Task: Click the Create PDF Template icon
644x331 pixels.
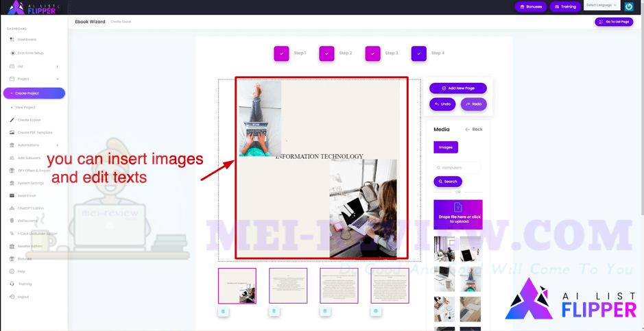Action: pyautogui.click(x=12, y=132)
